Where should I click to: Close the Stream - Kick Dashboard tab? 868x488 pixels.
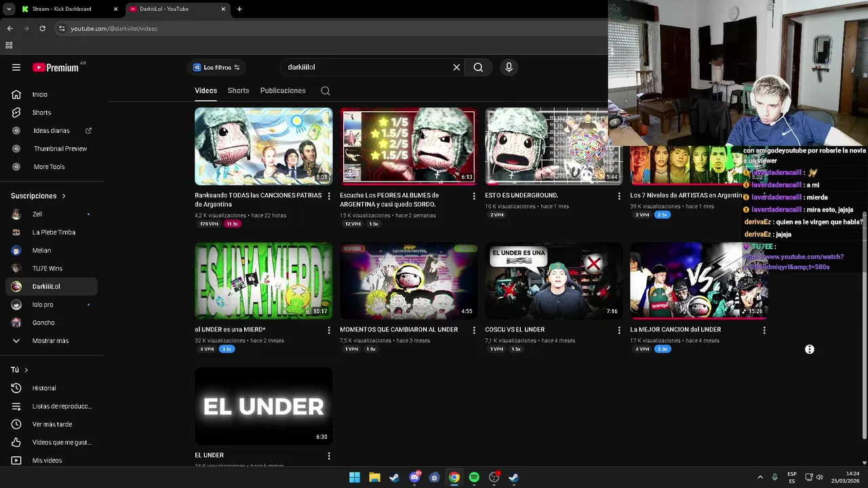[115, 9]
